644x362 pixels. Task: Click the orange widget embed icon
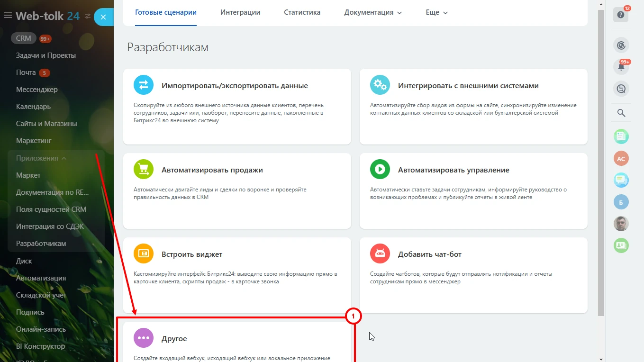(x=144, y=254)
